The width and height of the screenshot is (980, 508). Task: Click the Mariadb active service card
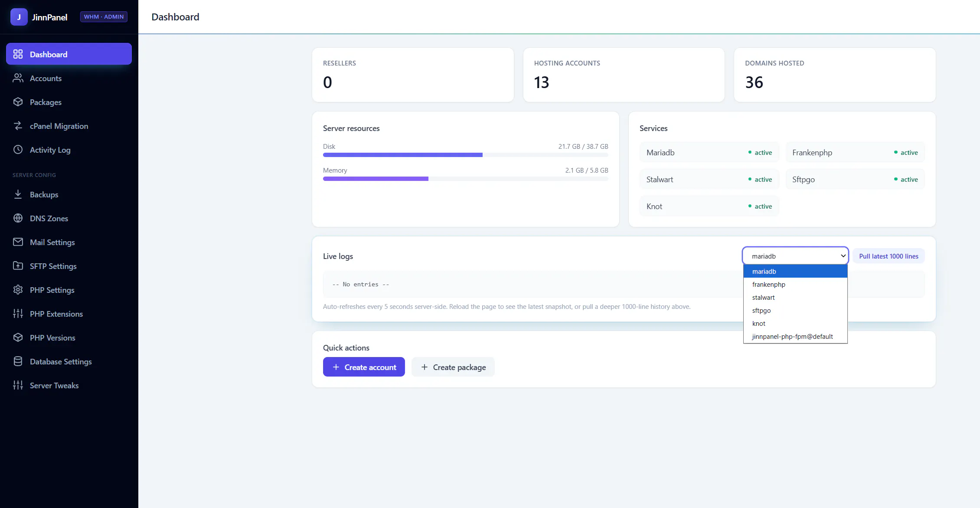[709, 152]
